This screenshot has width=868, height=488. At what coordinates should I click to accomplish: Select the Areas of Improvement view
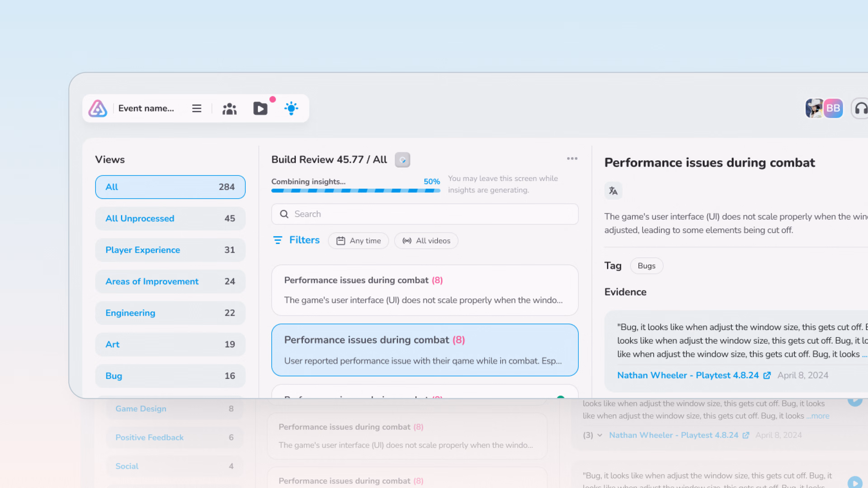(170, 281)
